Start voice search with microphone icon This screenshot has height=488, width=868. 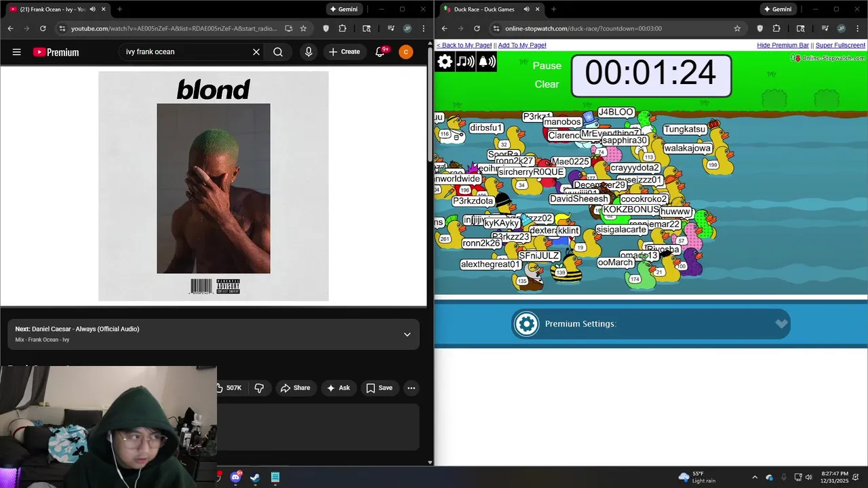[x=309, y=52]
